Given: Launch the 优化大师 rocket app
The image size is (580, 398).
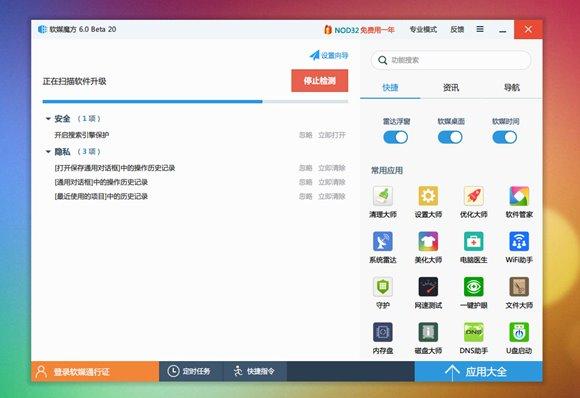Looking at the screenshot, I should click(473, 196).
